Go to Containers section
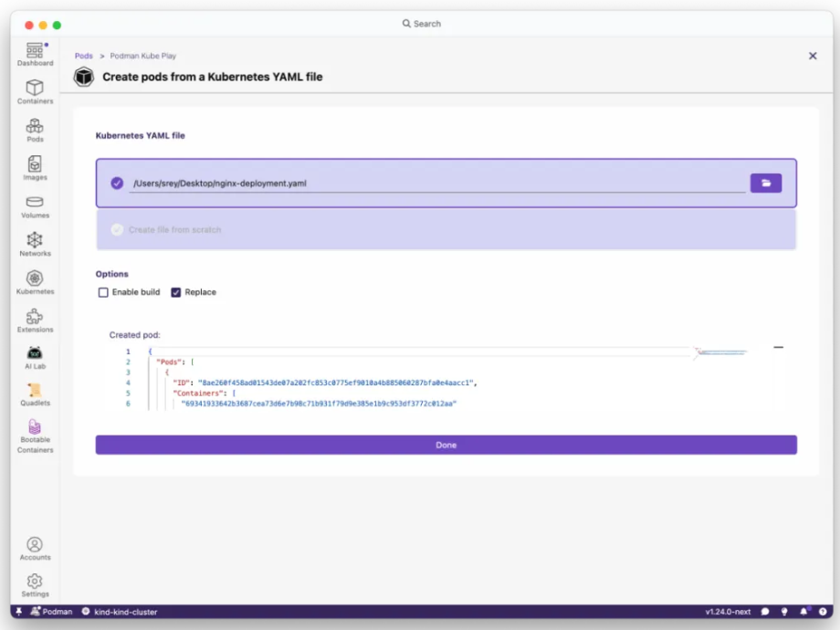840x630 pixels. click(35, 92)
